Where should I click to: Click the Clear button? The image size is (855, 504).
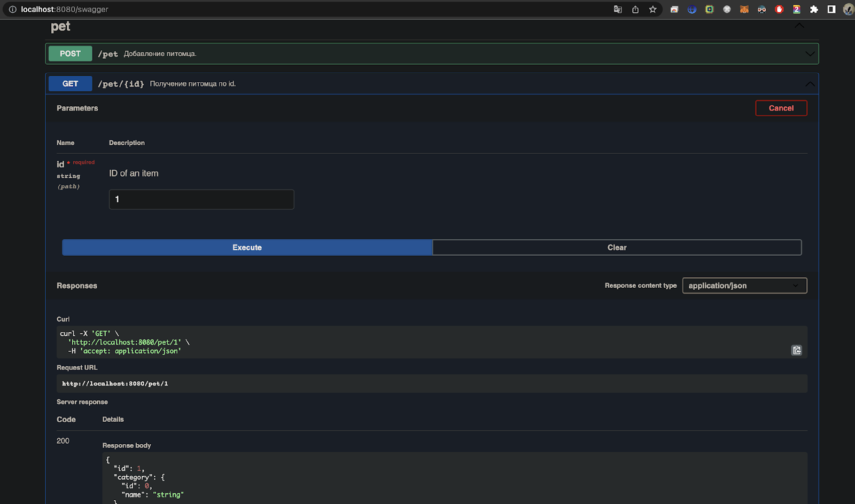pyautogui.click(x=617, y=247)
